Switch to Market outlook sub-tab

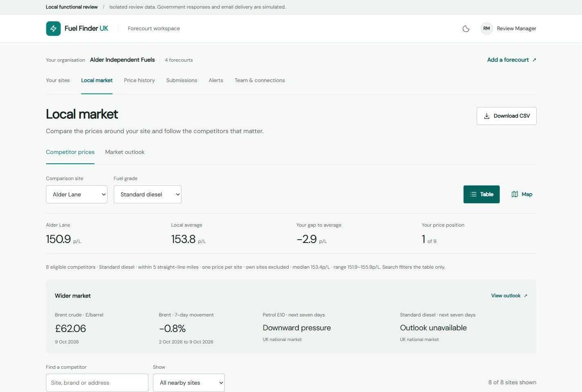125,152
